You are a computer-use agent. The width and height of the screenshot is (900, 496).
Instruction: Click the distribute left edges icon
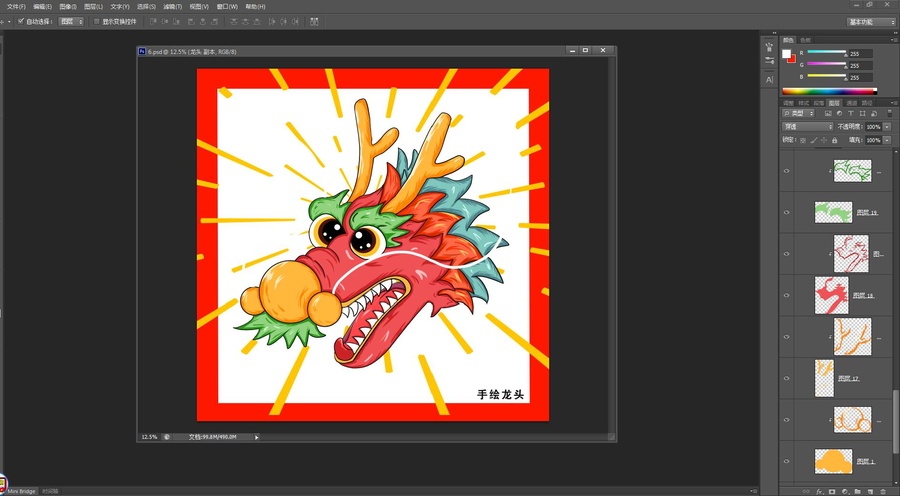(x=271, y=22)
